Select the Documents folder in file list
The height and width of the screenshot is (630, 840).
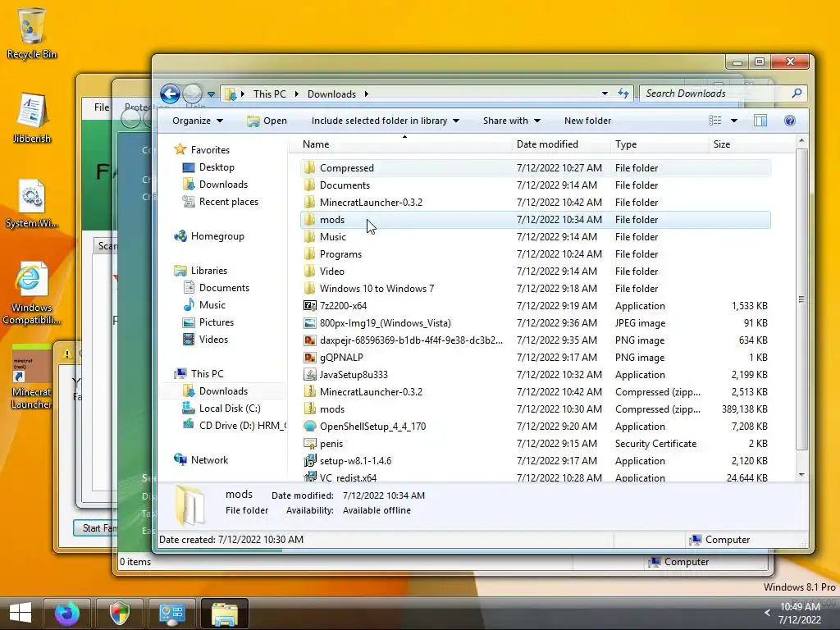click(x=535, y=185)
